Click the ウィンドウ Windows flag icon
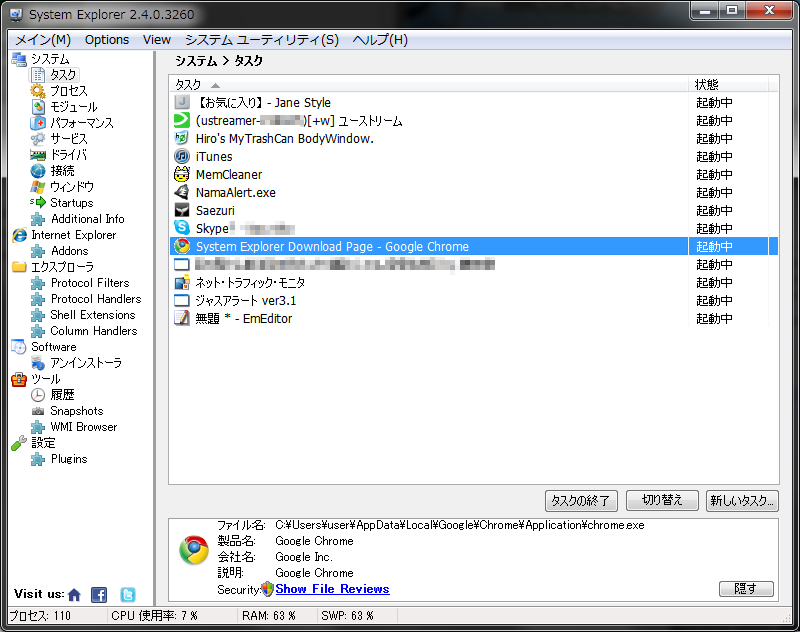This screenshot has width=800, height=632. [38, 187]
